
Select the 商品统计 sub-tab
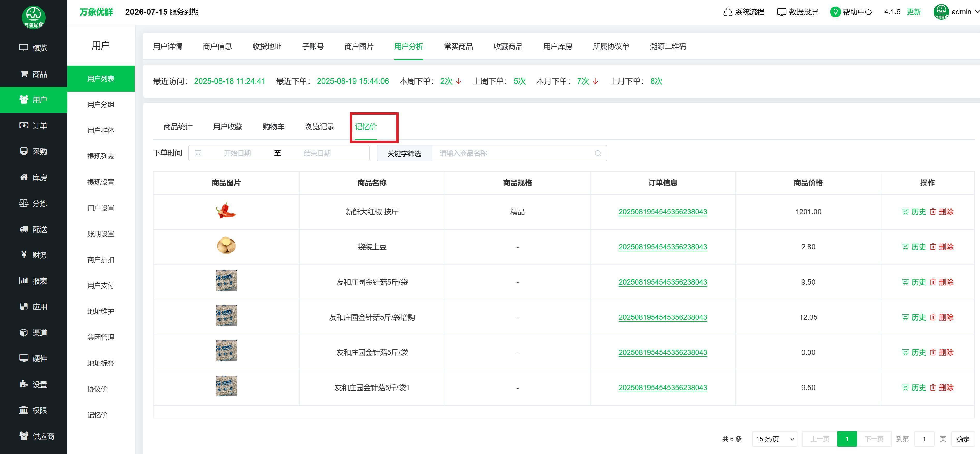click(178, 126)
